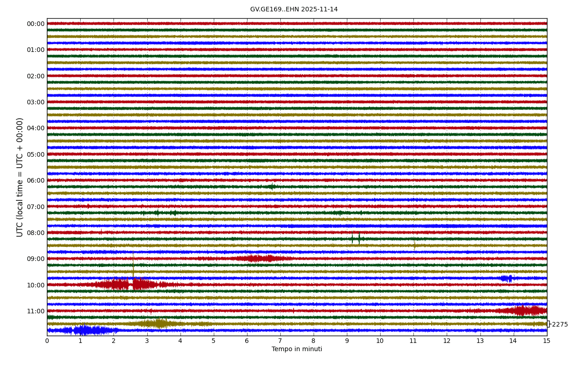The width and height of the screenshot is (588, 373).
Task: Select the 2275 amplitude scale value
Action: [x=560, y=325]
